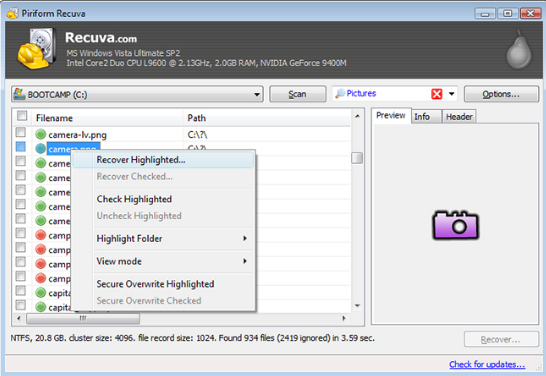Screen dimensions: 546x376
Task: Switch to the Info tab
Action: click(422, 117)
